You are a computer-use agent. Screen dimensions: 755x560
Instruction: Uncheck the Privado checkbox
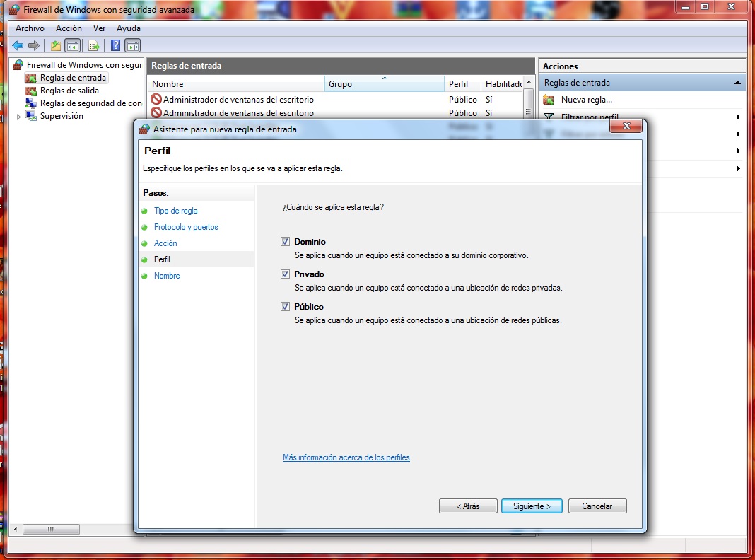click(285, 274)
